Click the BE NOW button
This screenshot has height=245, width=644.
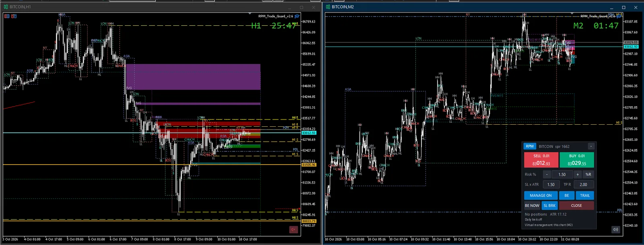coord(532,206)
